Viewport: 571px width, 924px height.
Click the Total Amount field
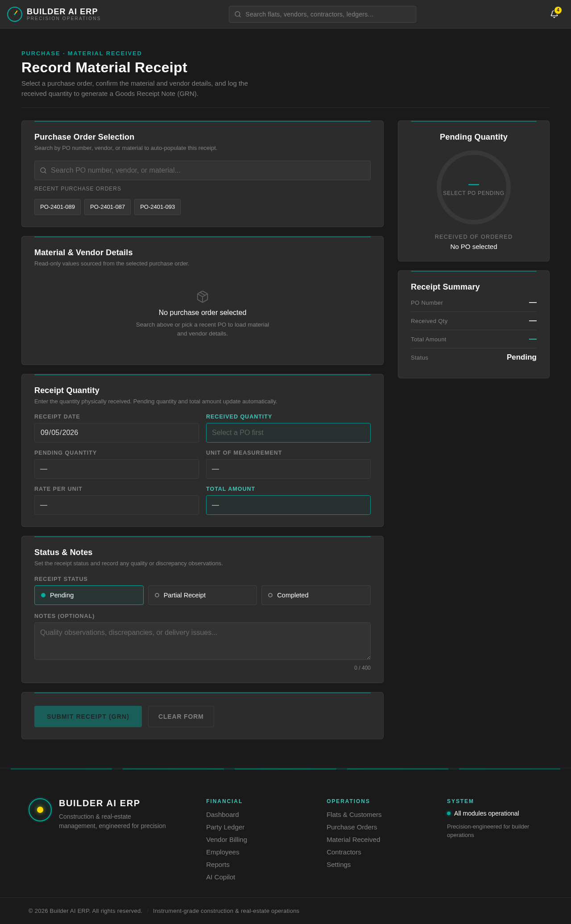pyautogui.click(x=288, y=505)
